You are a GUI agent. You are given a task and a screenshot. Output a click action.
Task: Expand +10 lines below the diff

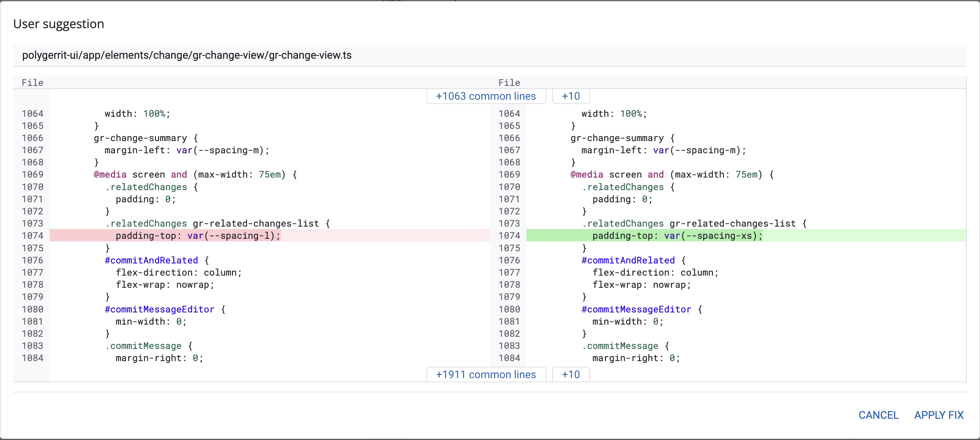[x=570, y=375]
